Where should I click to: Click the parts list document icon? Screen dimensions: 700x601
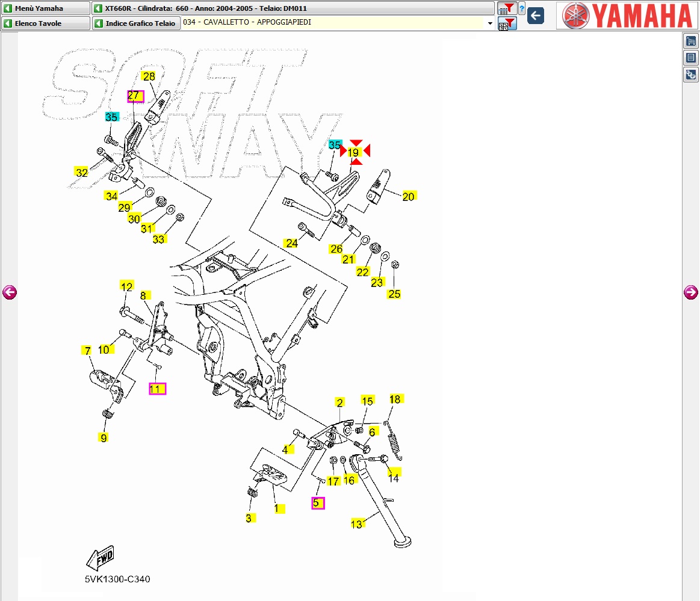[691, 58]
